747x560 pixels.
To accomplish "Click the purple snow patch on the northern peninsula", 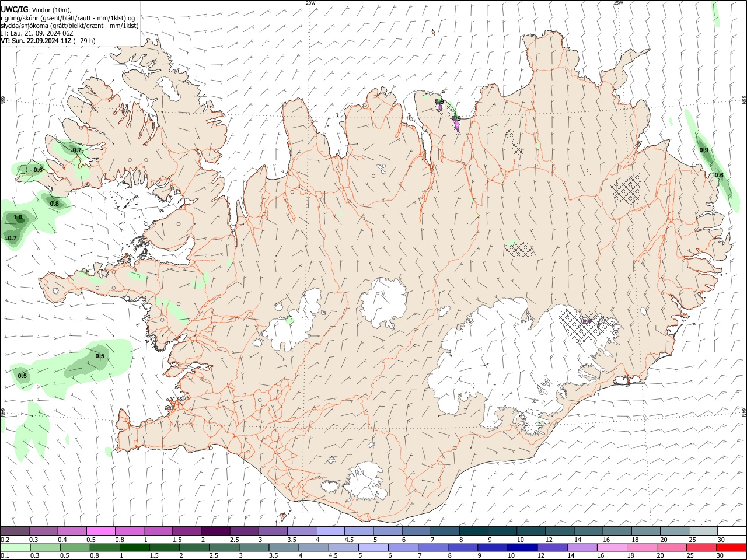I will (456, 124).
